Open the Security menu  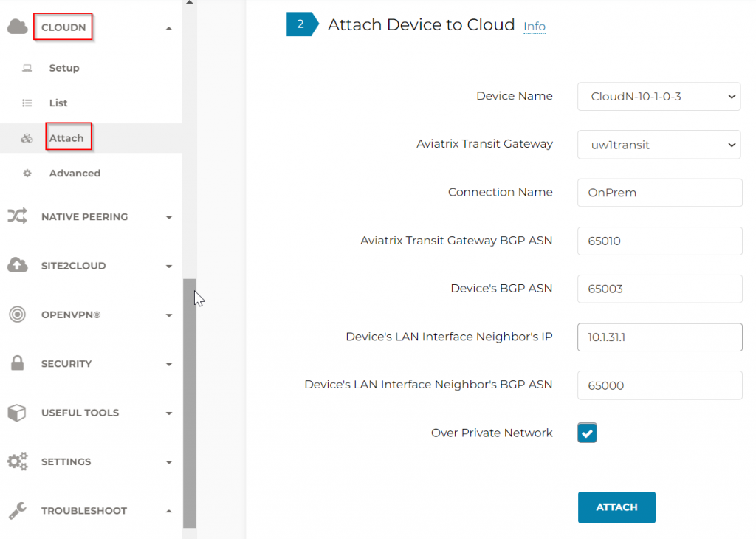[x=66, y=364]
